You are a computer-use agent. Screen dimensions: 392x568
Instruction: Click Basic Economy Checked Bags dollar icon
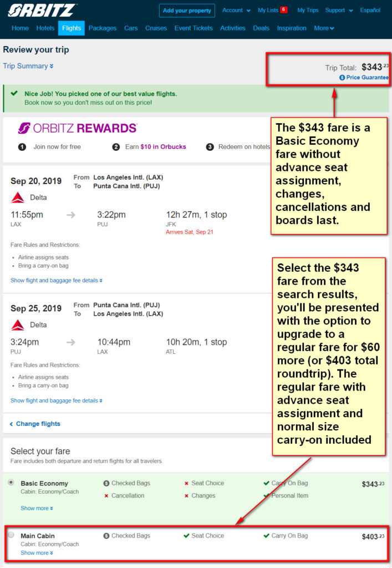(x=106, y=483)
